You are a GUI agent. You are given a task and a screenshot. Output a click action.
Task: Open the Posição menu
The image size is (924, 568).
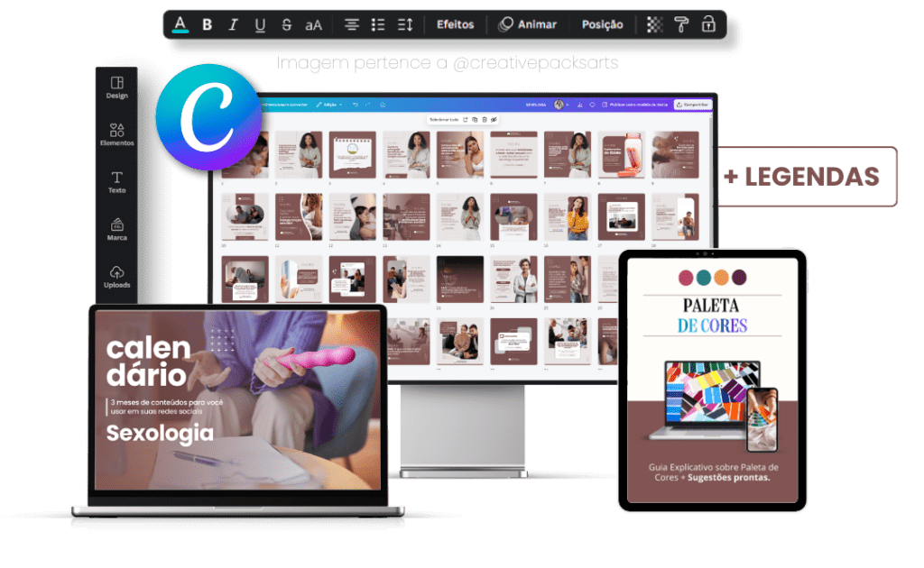pos(602,24)
